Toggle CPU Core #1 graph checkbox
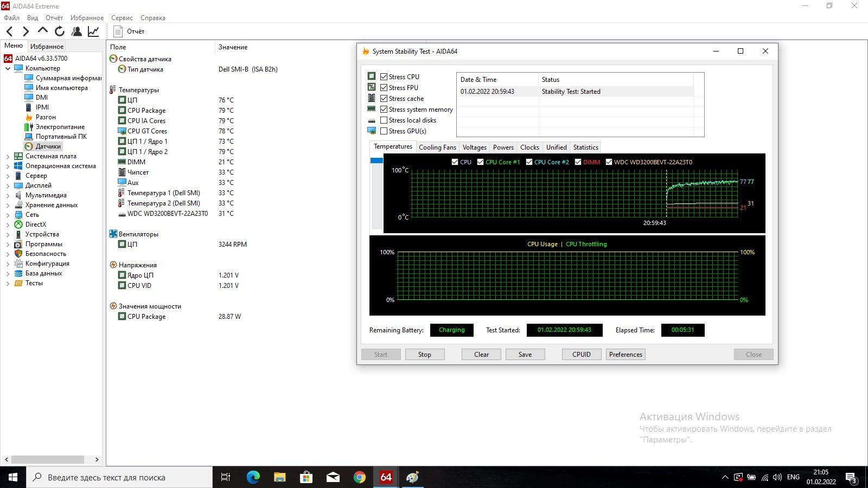868x488 pixels. pyautogui.click(x=481, y=162)
